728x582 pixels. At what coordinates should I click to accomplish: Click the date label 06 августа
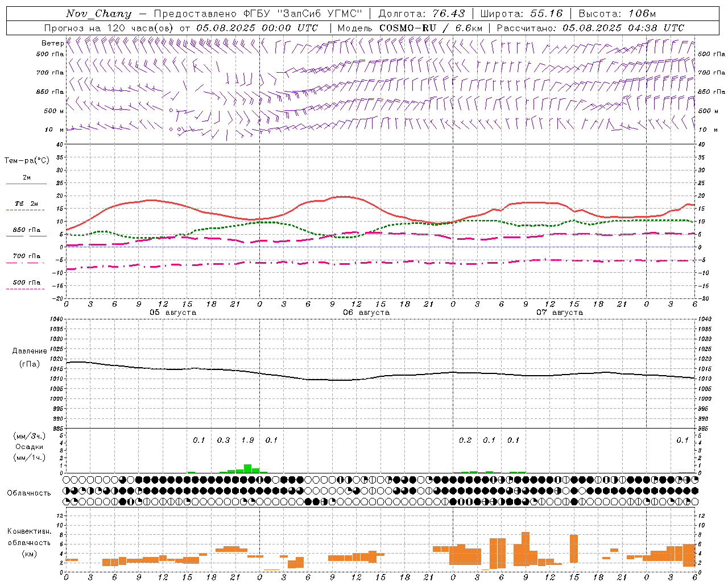(366, 313)
